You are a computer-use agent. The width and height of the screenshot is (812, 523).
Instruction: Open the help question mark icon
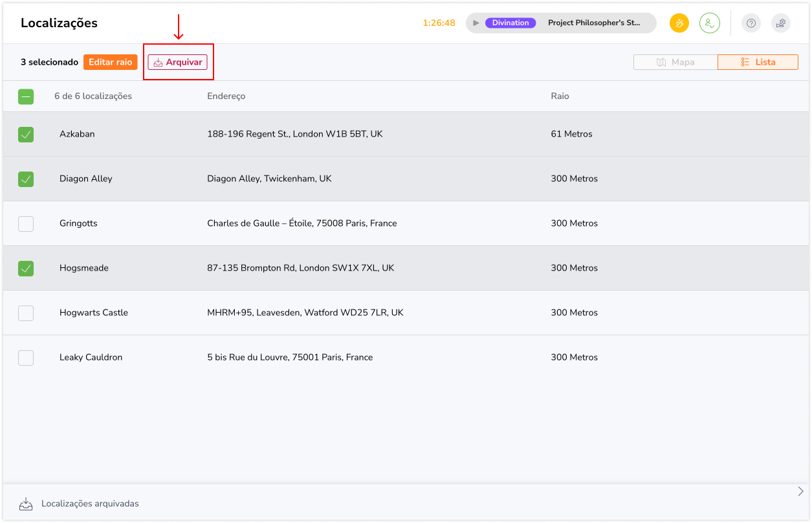pos(751,23)
